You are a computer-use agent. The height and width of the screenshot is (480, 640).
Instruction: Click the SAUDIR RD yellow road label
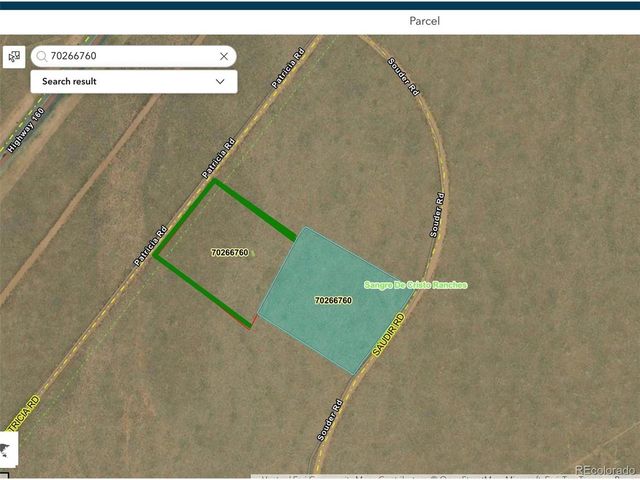pyautogui.click(x=388, y=336)
